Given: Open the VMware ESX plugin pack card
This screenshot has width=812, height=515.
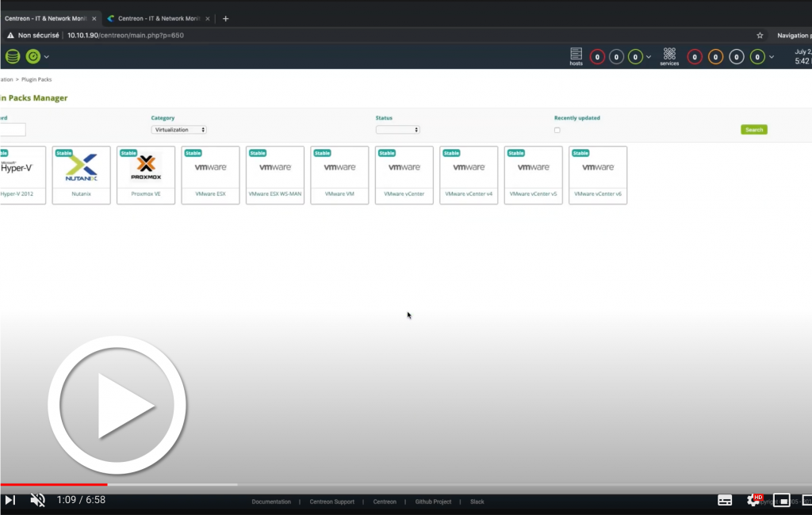Looking at the screenshot, I should (210, 175).
